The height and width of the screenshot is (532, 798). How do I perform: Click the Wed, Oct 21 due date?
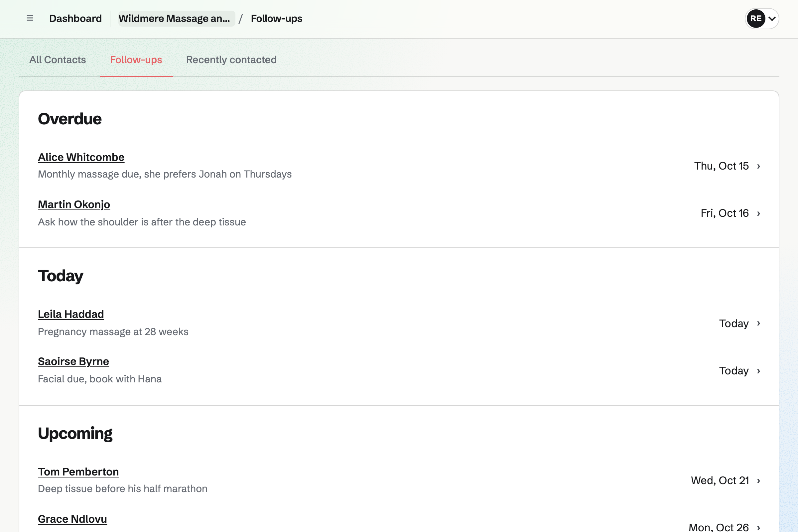pos(720,480)
